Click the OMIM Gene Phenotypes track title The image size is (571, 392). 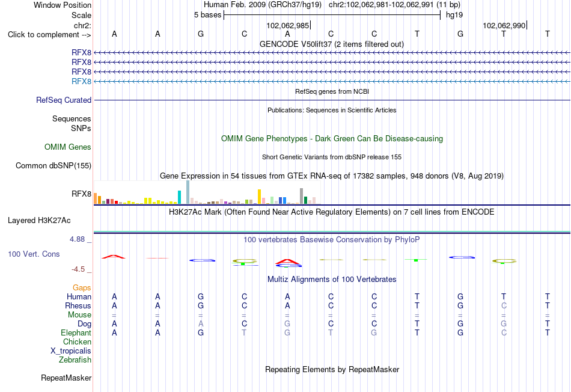click(332, 138)
